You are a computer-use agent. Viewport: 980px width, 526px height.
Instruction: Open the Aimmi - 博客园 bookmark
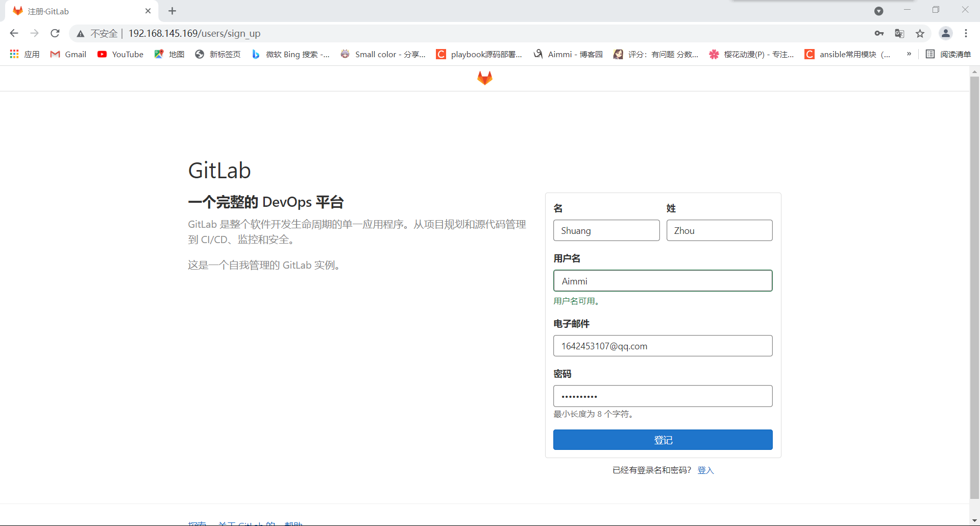click(568, 54)
